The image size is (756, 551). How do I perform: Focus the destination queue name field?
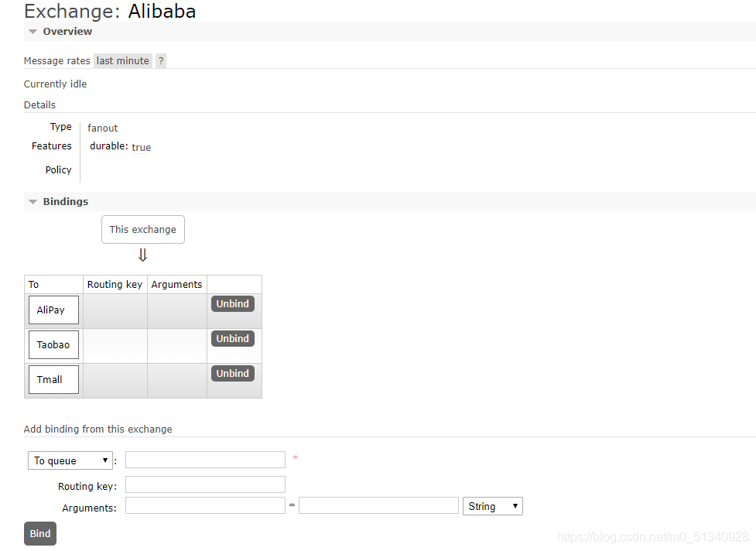205,460
